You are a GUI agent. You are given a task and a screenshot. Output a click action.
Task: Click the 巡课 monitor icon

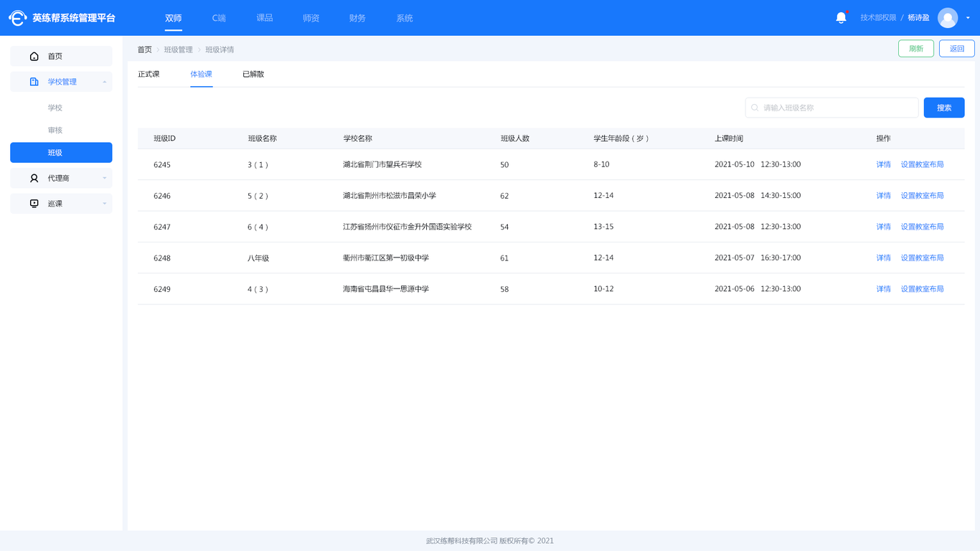point(34,204)
